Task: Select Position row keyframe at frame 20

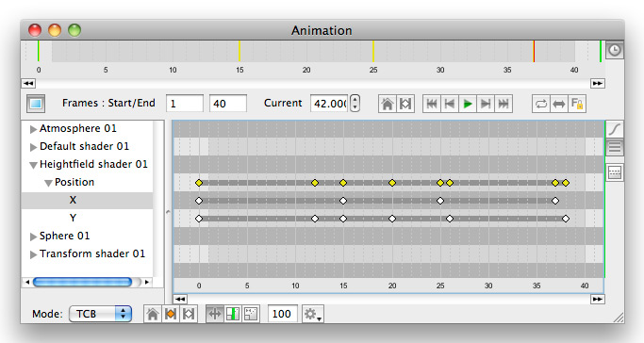Action: pos(392,183)
